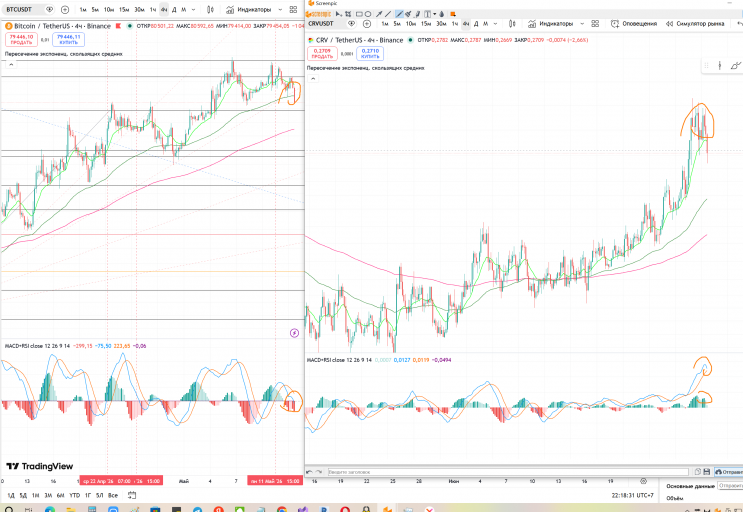Viewport: 743px width, 512px height.
Task: Click BTC Продать 79 446,10 button
Action: tap(21, 40)
